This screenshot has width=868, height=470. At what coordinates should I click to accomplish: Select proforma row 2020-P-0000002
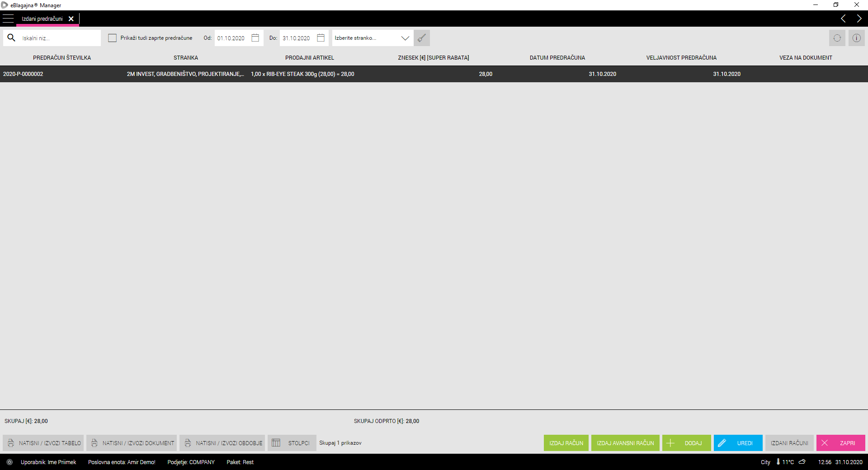click(x=23, y=74)
